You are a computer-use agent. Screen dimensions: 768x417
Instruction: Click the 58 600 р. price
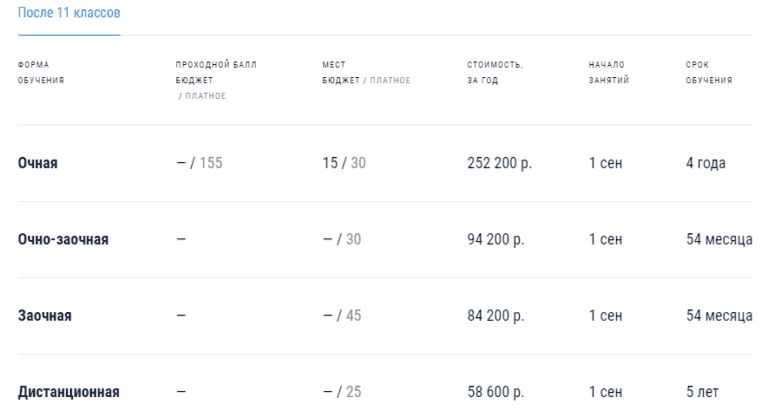(495, 392)
